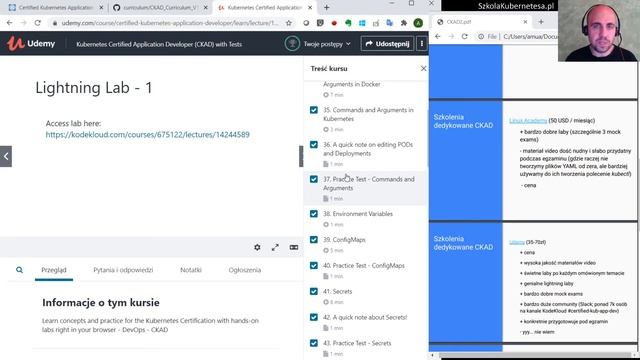640x360 pixels.
Task: Click the Evernote green extension icon
Action: tap(348, 23)
